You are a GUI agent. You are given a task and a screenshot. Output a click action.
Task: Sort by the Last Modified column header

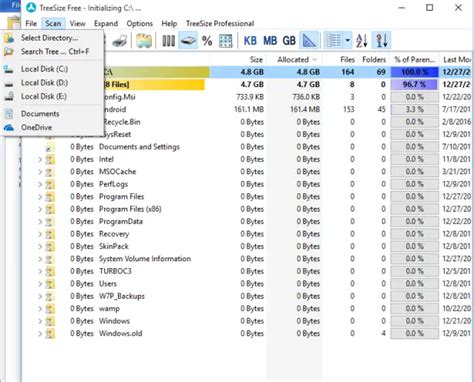[457, 60]
